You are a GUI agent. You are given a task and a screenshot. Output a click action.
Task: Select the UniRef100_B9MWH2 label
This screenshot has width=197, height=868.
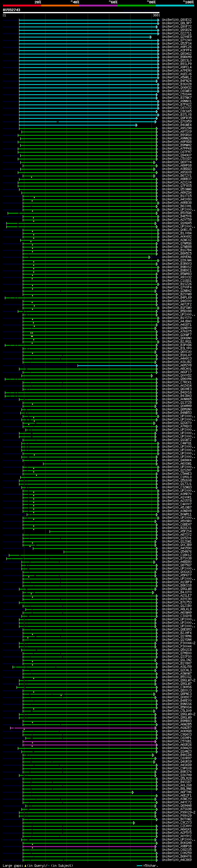click(x=177, y=145)
